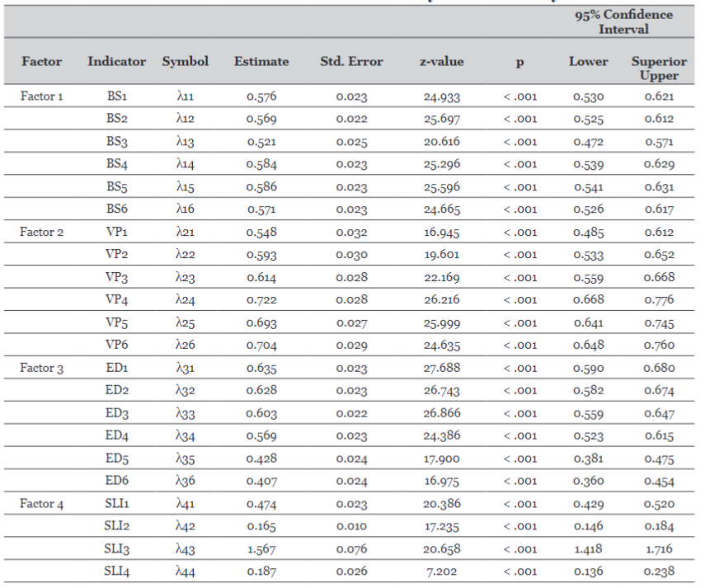
Task: Select the lower bound 0.648 for VP6
Action: (x=588, y=345)
